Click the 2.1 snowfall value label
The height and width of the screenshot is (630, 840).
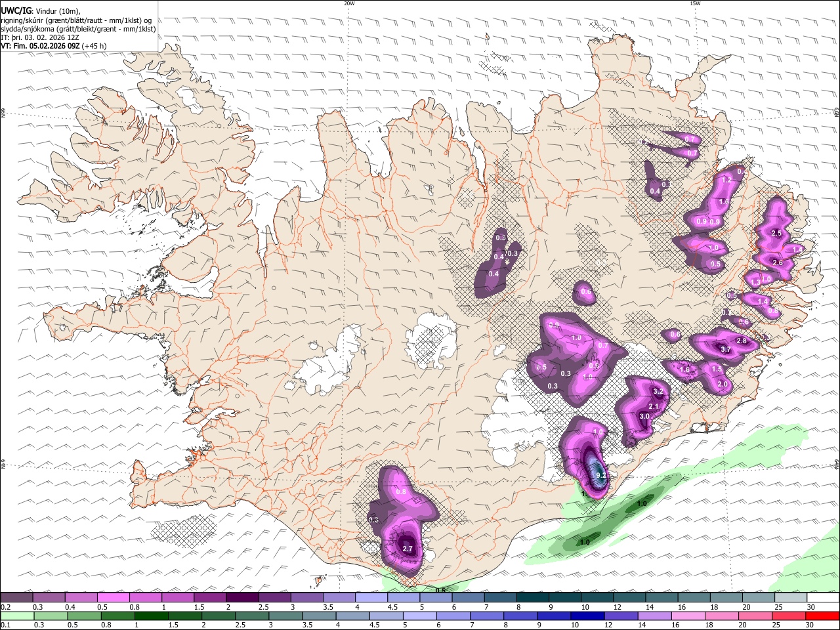(x=654, y=407)
